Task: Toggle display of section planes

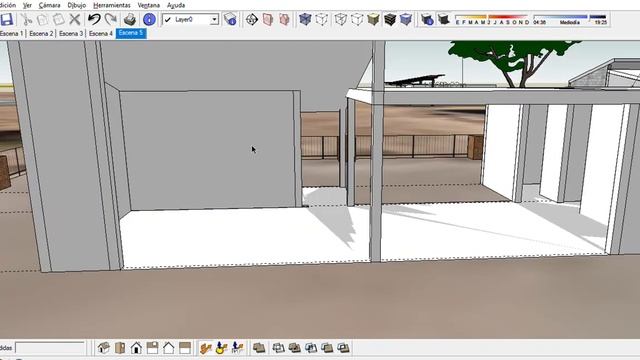Action: (x=268, y=19)
